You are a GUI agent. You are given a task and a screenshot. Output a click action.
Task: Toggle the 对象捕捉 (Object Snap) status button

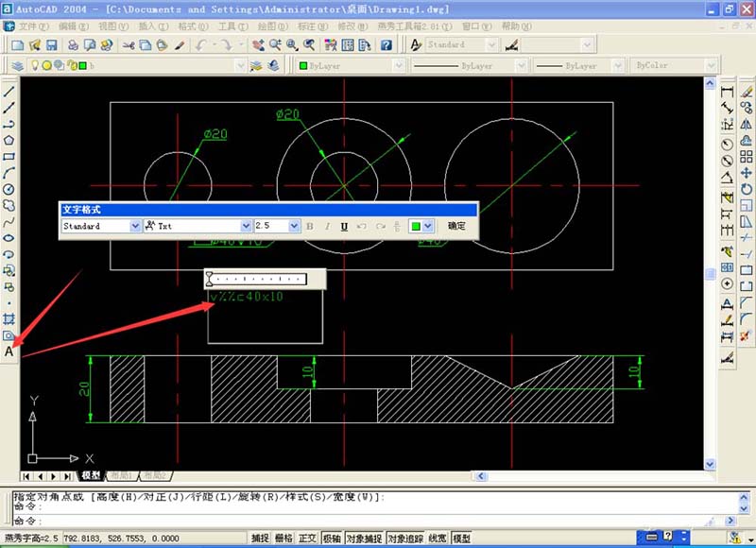pos(365,538)
